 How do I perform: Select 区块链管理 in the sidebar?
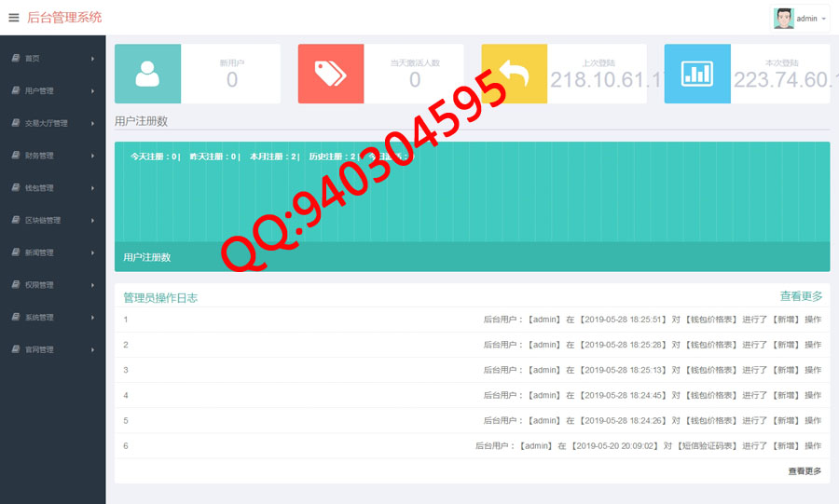tap(43, 221)
